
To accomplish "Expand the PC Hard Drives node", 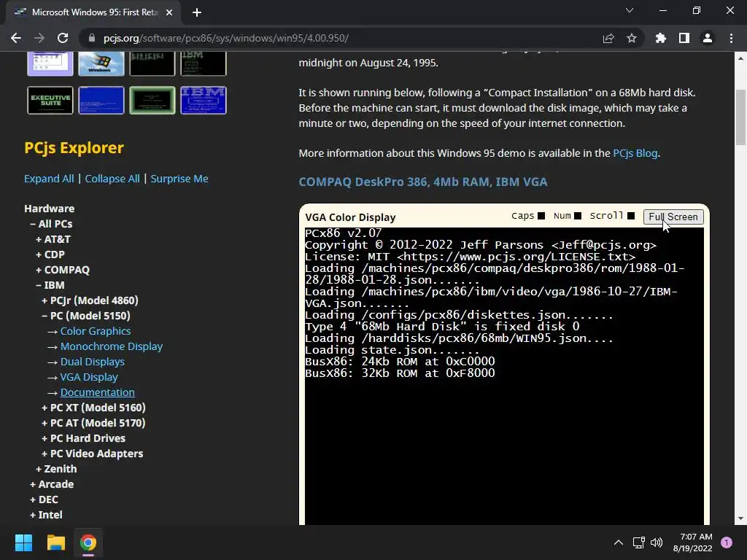I will coord(83,438).
